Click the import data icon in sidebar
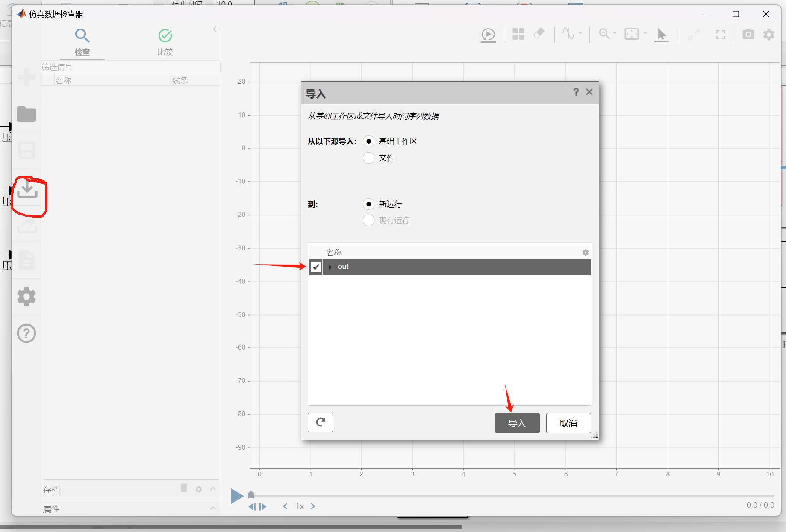Screen dimensions: 786x532 click(x=27, y=189)
